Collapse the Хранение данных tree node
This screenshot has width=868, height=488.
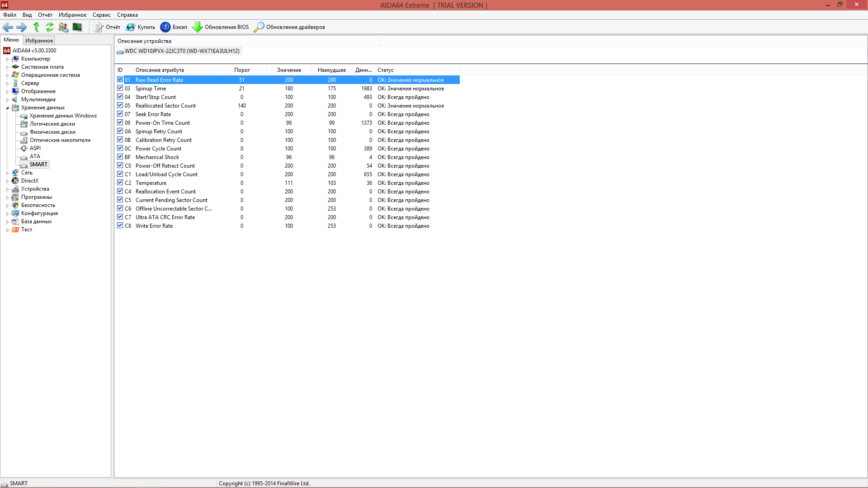[7, 108]
